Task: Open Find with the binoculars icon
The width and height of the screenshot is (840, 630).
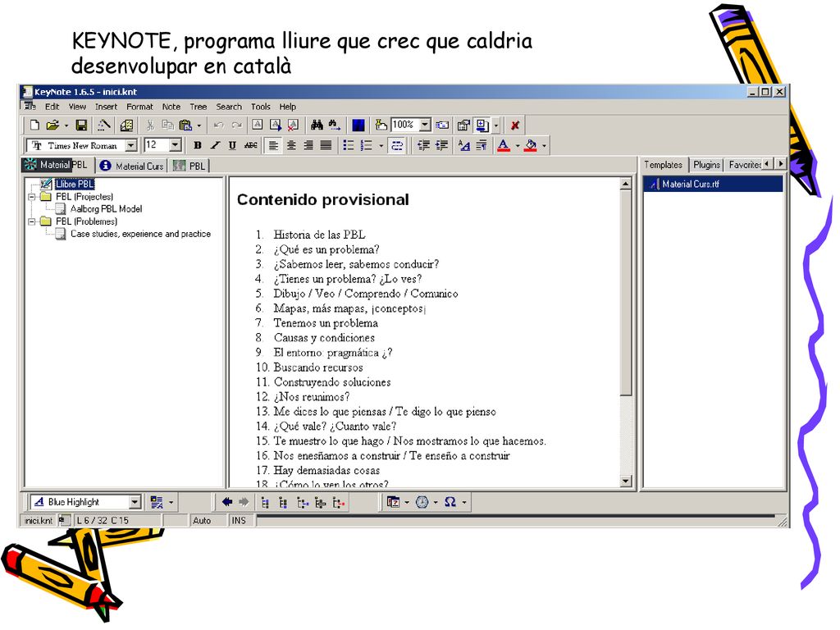Action: (317, 126)
